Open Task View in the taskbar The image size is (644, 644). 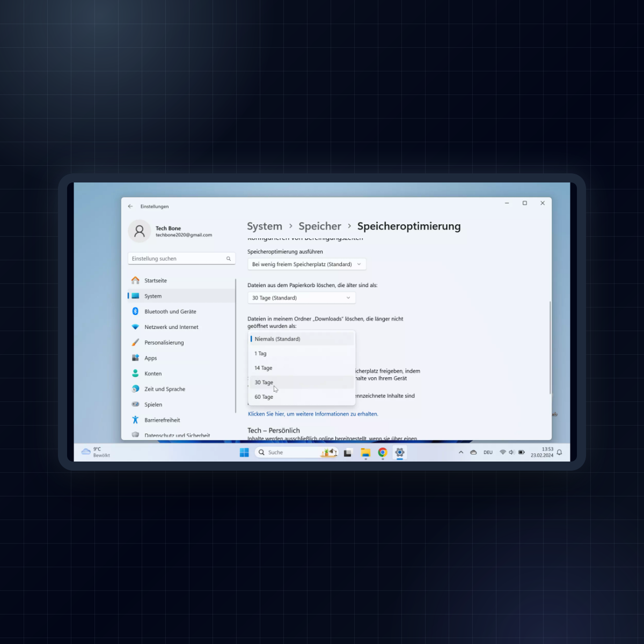(x=348, y=452)
